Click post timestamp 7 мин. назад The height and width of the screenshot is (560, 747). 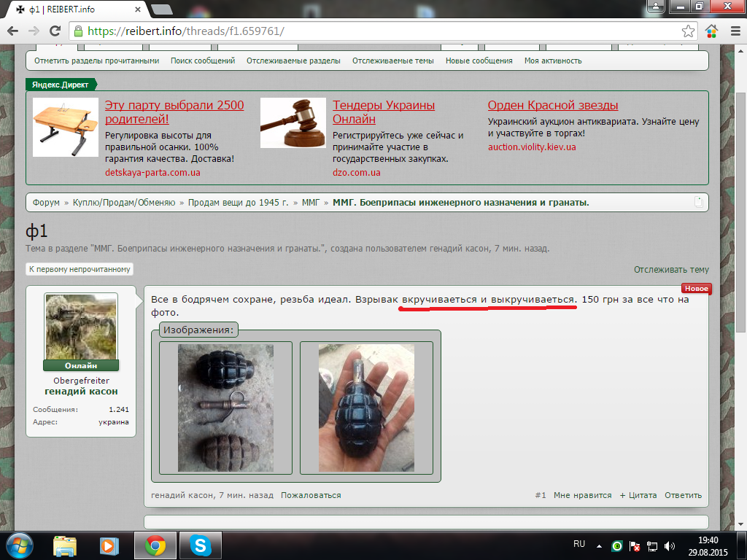point(247,495)
